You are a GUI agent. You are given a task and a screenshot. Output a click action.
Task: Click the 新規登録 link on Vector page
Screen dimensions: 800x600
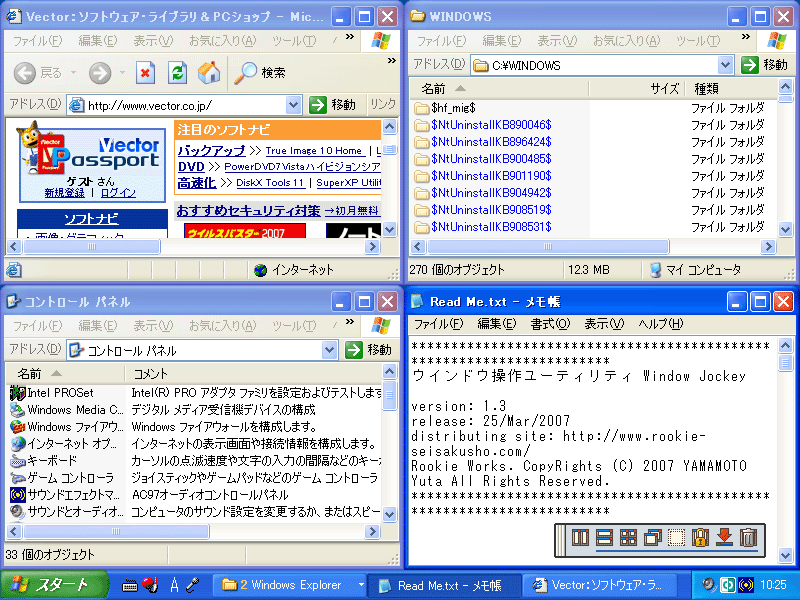coord(64,193)
